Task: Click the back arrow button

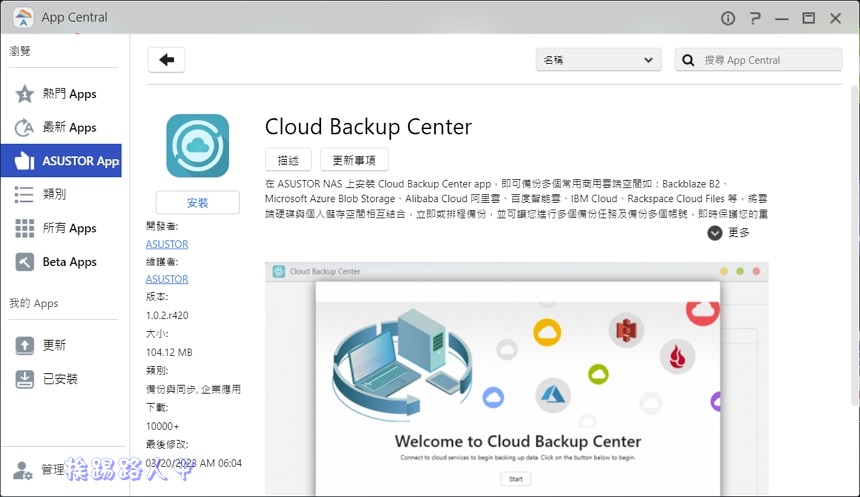Action: (166, 60)
